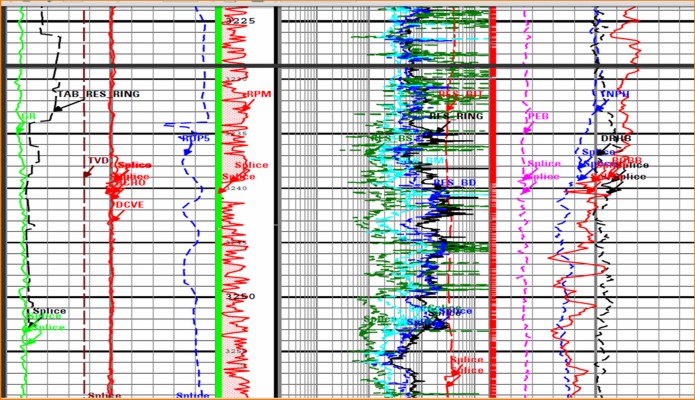Select the blue TNPH curve label

click(x=614, y=94)
